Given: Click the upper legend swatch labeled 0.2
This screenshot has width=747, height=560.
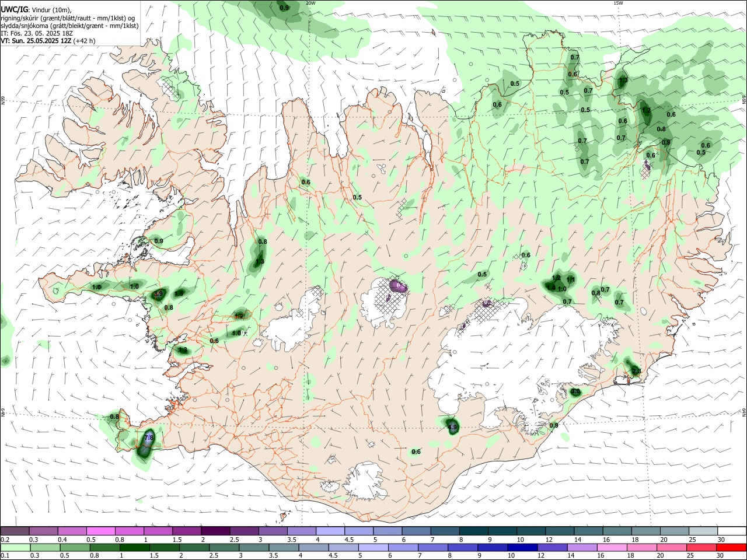Looking at the screenshot, I should click(15, 531).
